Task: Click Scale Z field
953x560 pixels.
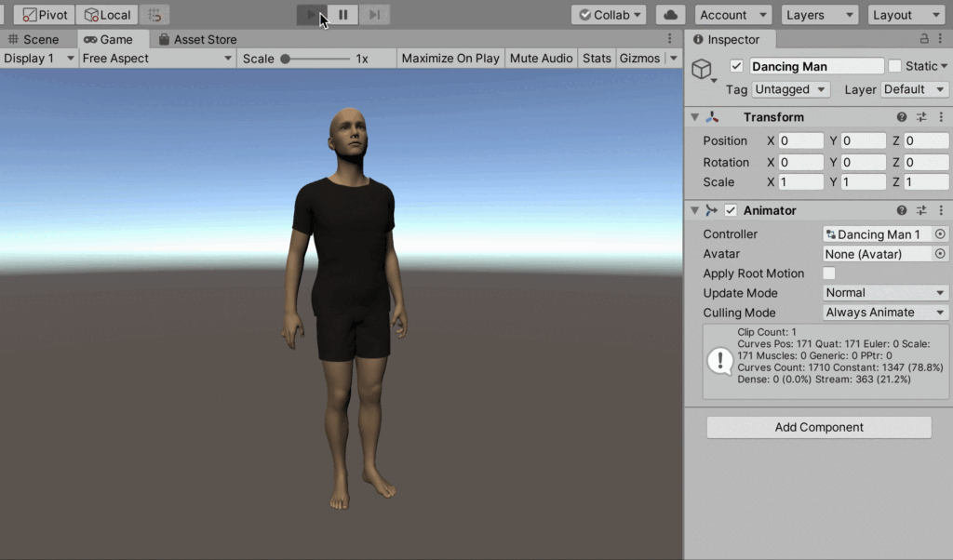Action: click(x=926, y=181)
